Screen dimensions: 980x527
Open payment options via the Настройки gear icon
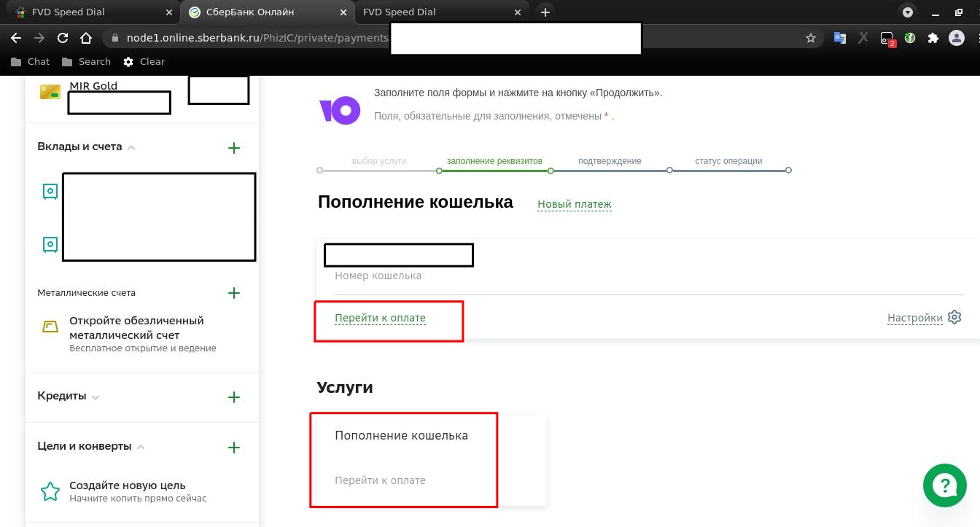click(x=954, y=317)
